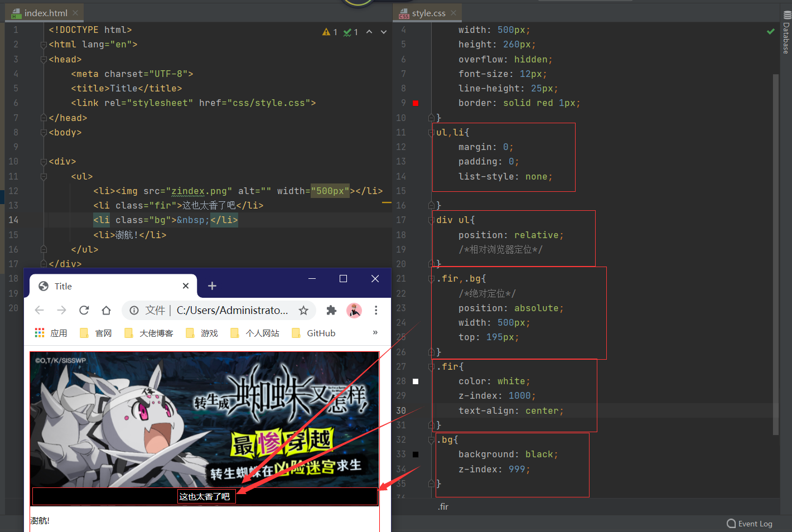792x532 pixels.
Task: Open the 应用 apps shortcut
Action: click(x=51, y=333)
